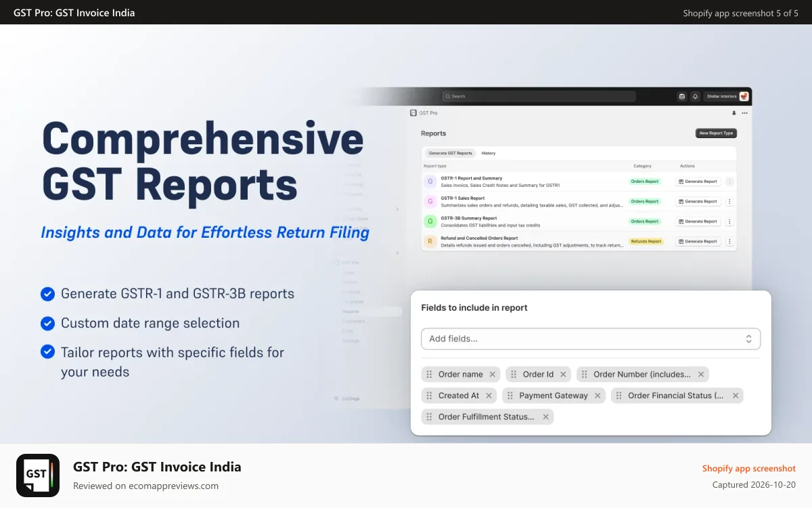Click the R avatar of Refund and Cancelled Orders
This screenshot has width=812, height=508.
(x=430, y=241)
